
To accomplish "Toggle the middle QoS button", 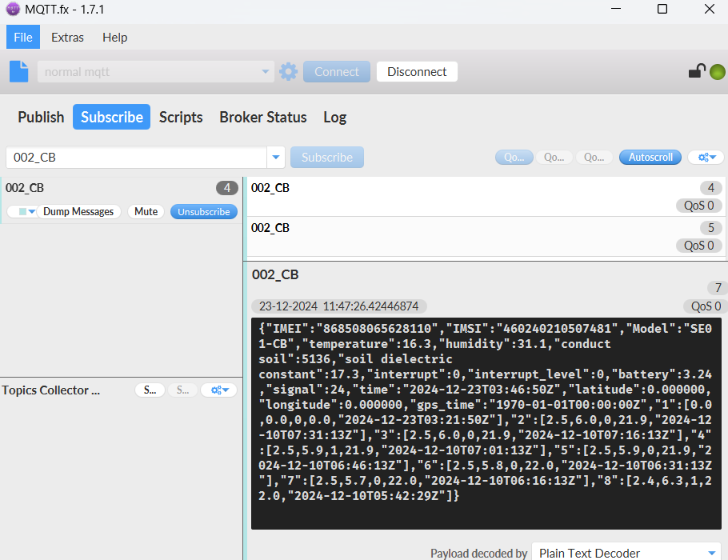I will (554, 158).
